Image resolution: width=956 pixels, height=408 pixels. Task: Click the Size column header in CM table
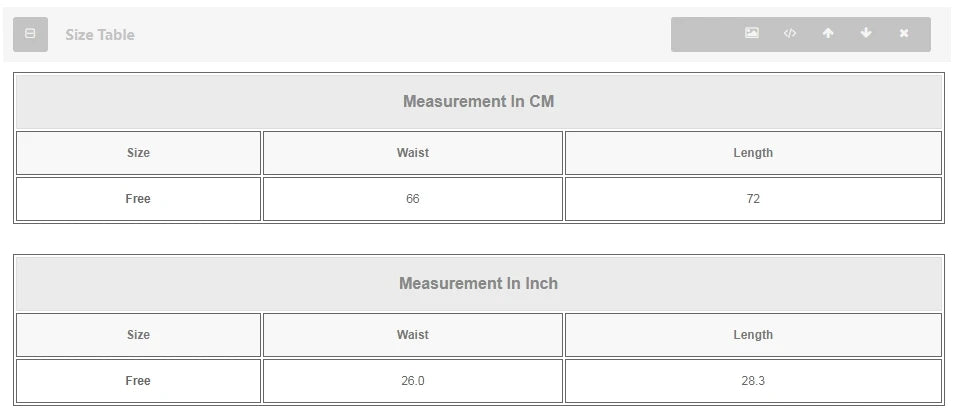coord(138,153)
